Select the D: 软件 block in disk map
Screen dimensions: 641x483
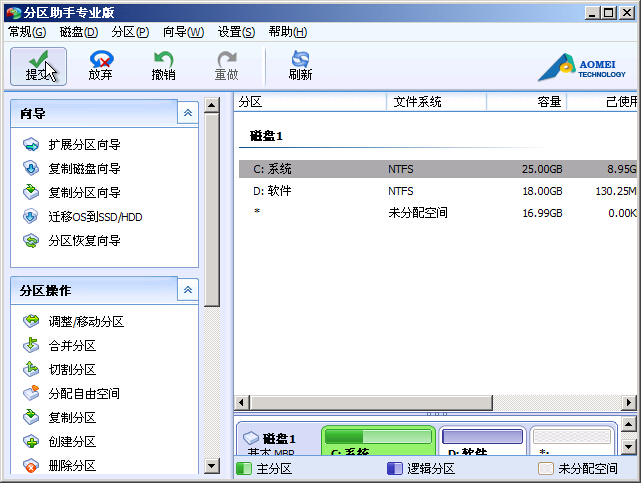coord(482,441)
